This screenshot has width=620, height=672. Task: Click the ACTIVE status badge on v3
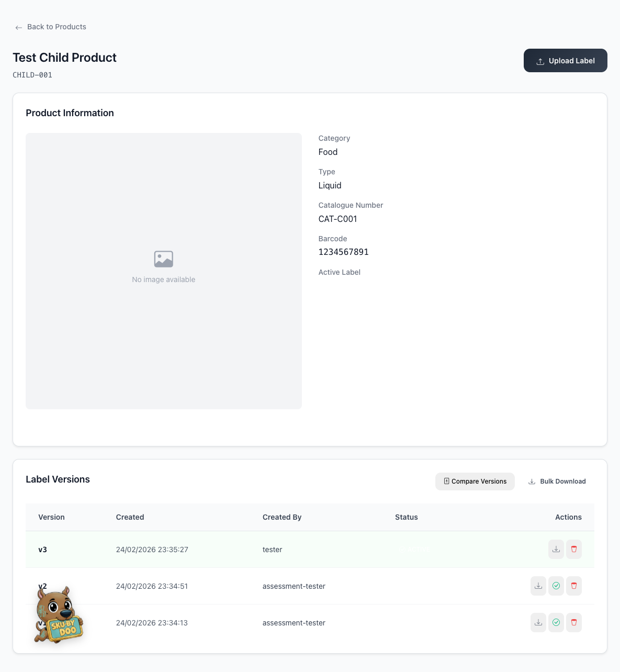tap(415, 550)
